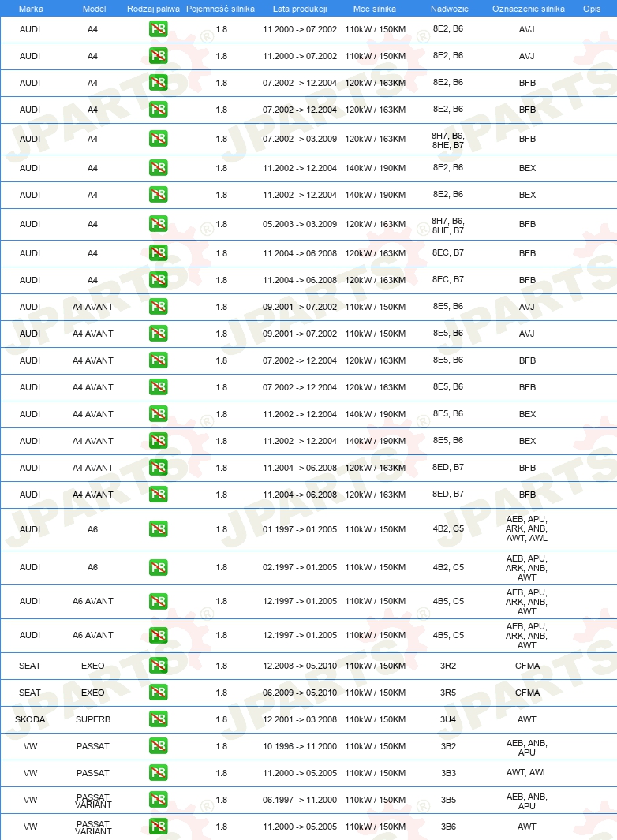Viewport: 617px width, 840px height.
Task: Select the CFMA engine code in the 3R2 row
Action: (x=528, y=666)
